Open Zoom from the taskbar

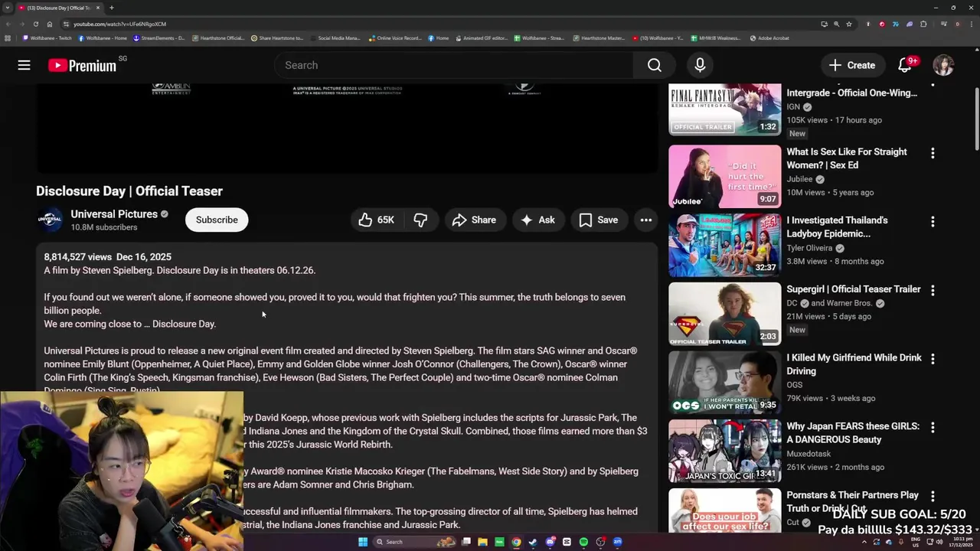click(x=617, y=542)
